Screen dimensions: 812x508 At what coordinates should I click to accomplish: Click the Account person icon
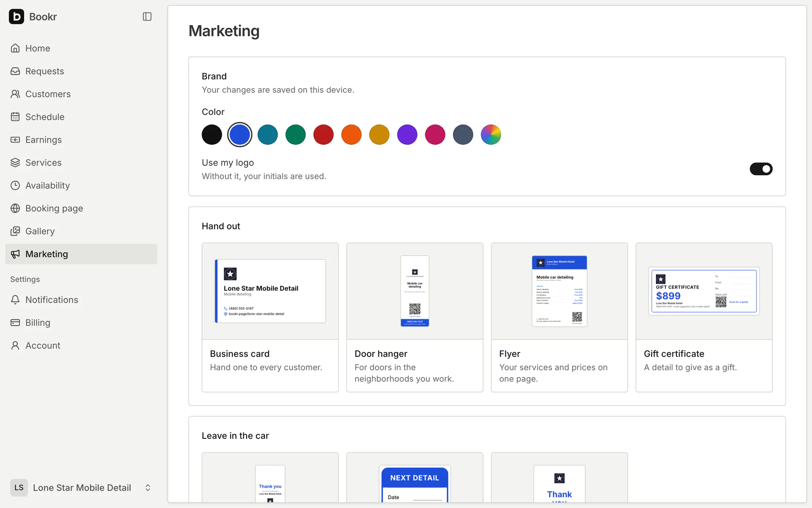click(x=15, y=345)
